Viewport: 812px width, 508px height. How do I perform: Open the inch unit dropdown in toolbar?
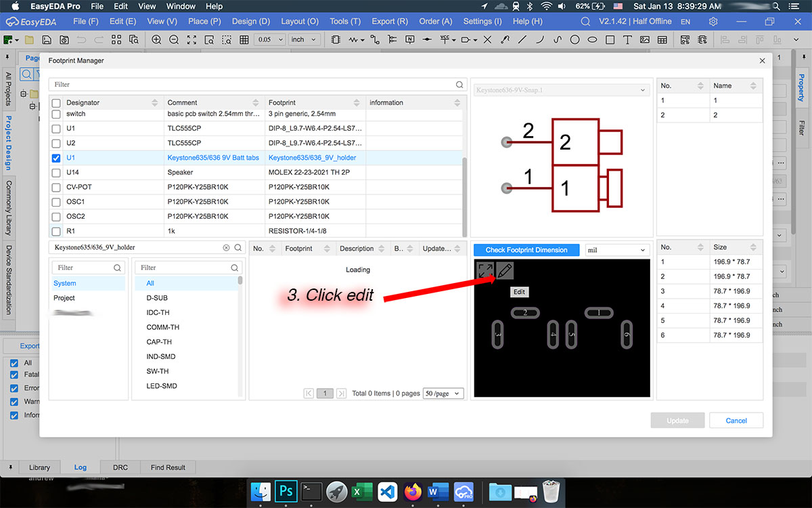304,40
